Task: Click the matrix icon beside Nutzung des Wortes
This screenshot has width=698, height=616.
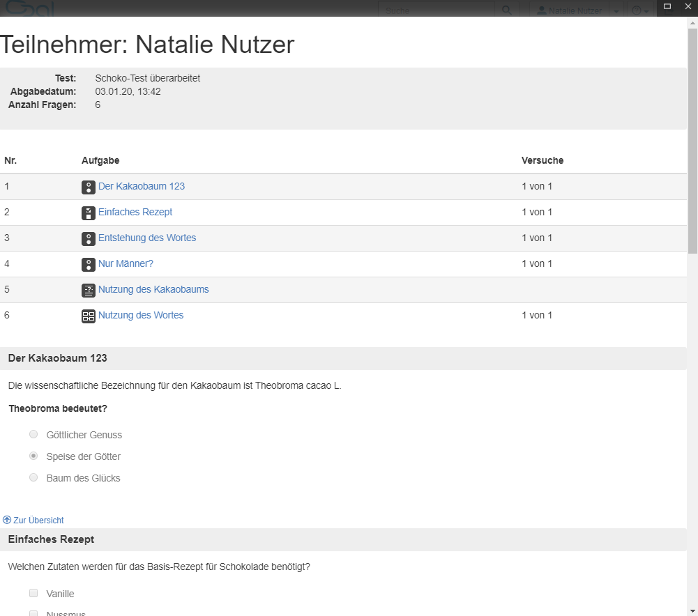Action: tap(88, 316)
